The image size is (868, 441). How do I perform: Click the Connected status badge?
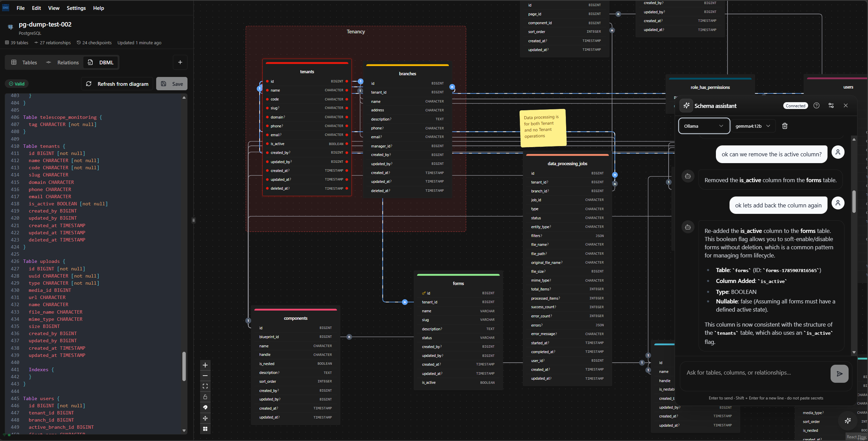(796, 106)
